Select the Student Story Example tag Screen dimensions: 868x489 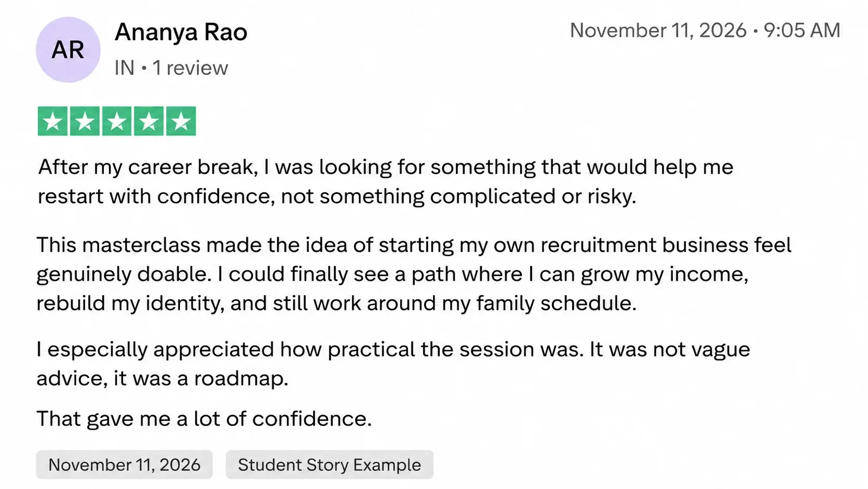pos(330,465)
